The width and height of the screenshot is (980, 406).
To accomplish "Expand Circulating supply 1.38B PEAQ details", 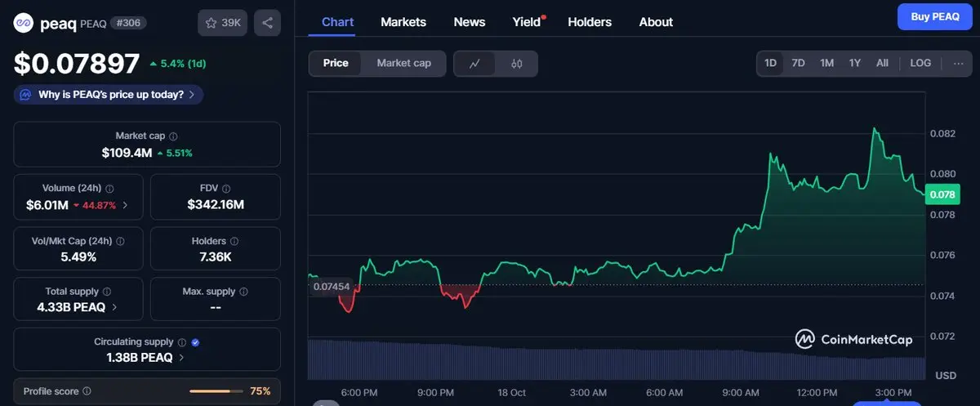I will pos(180,358).
